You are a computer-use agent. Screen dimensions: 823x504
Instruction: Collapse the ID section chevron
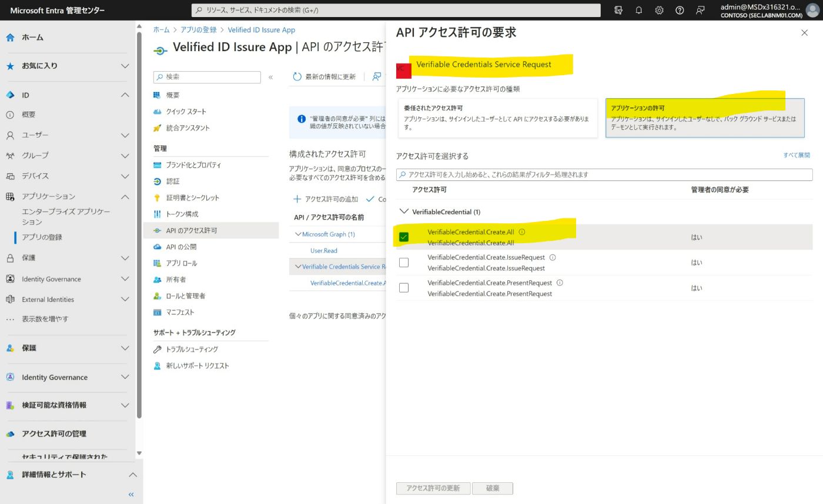[125, 95]
